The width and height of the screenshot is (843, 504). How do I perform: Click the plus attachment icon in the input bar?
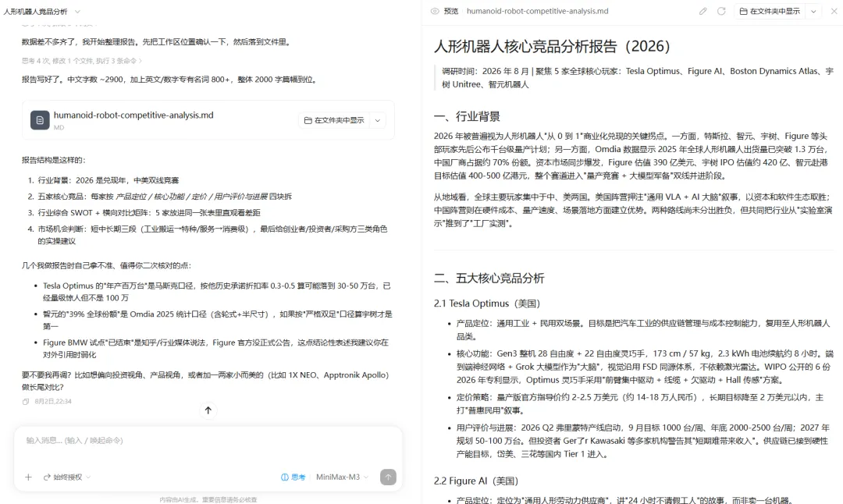click(29, 477)
